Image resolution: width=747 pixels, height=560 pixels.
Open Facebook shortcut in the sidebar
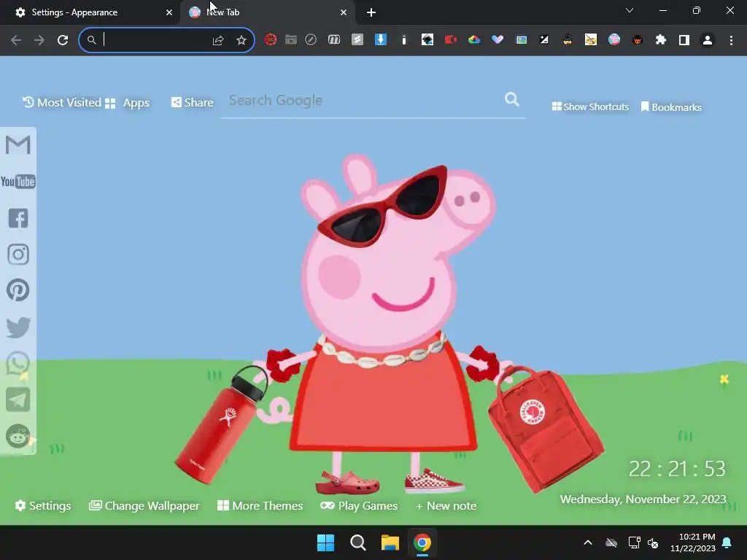(18, 218)
